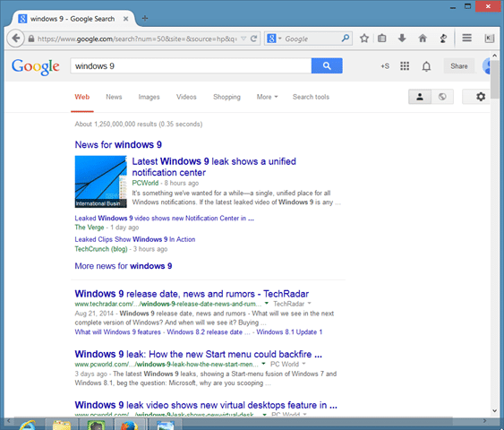Go to the home page icon
This screenshot has height=430, width=504.
[x=423, y=39]
